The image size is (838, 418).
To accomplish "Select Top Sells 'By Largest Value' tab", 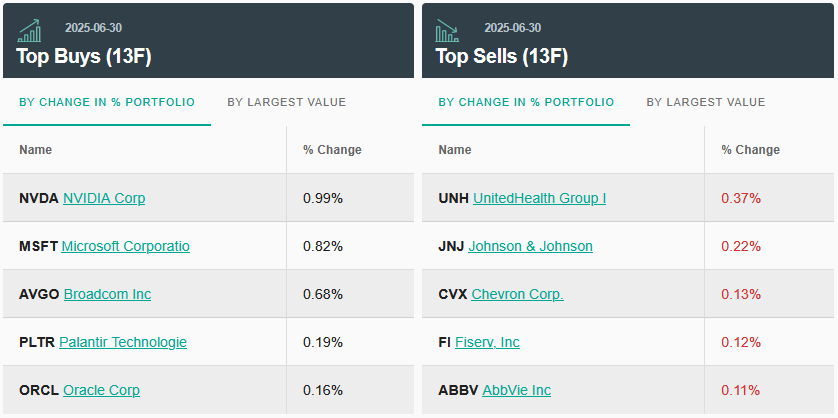I will click(705, 102).
